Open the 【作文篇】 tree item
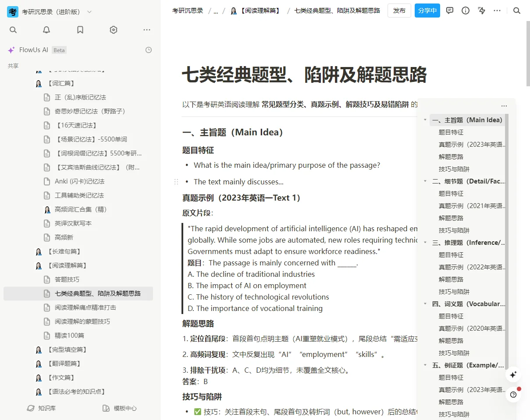The image size is (530, 420). point(78,378)
